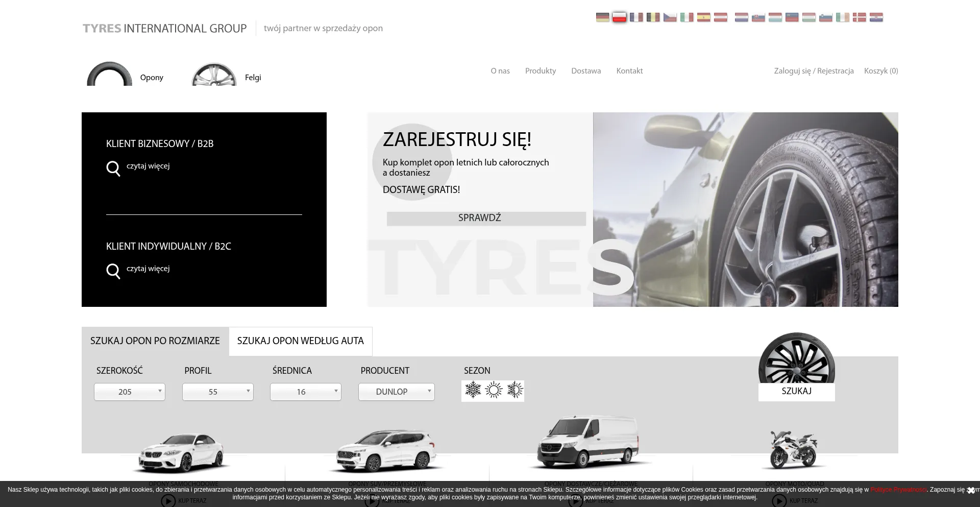
Task: Click Felgi text label in header
Action: point(253,78)
